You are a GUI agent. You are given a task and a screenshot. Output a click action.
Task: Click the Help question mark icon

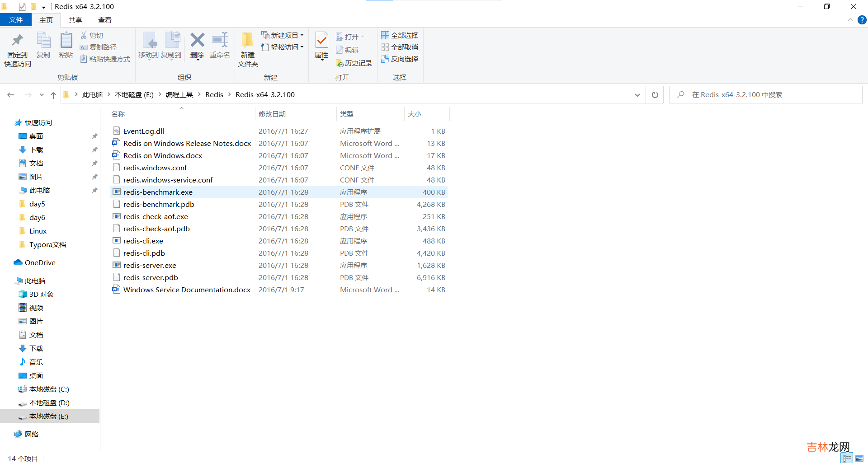point(862,20)
